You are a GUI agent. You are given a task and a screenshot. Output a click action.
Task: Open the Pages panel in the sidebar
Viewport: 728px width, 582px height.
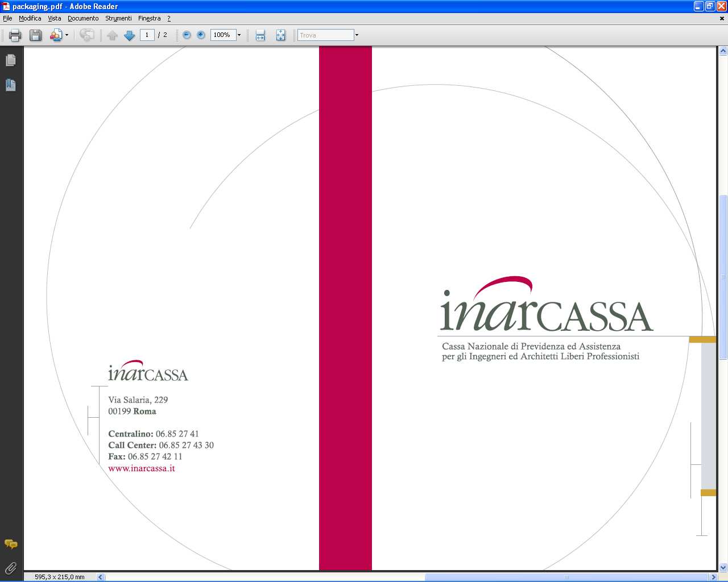point(11,60)
